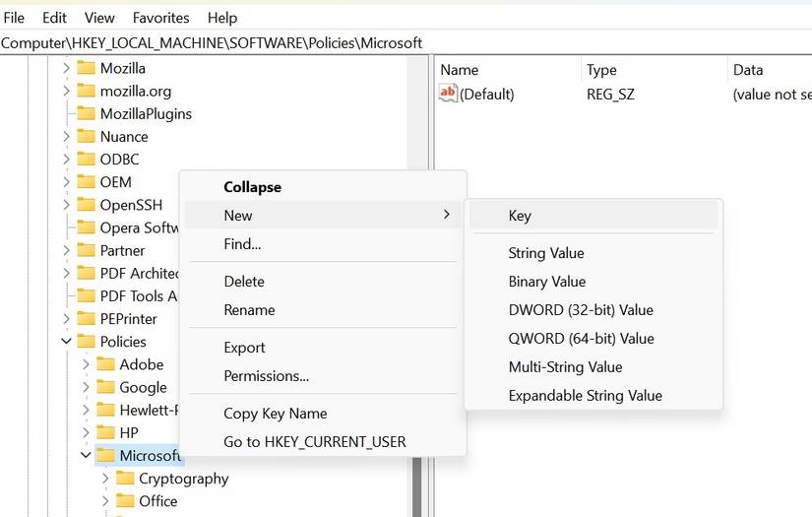Click Permissions... in context menu
The width and height of the screenshot is (812, 517).
[x=266, y=376]
